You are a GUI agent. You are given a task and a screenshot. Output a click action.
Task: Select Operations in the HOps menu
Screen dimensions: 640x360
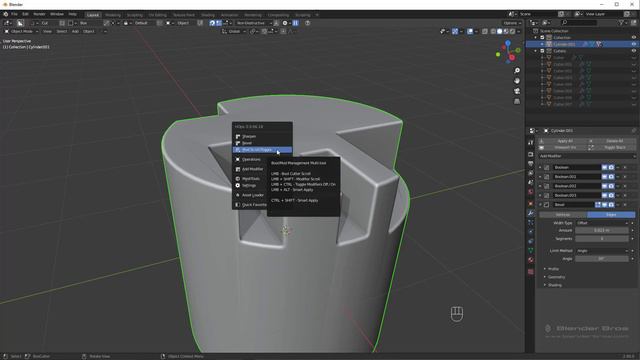pyautogui.click(x=251, y=160)
